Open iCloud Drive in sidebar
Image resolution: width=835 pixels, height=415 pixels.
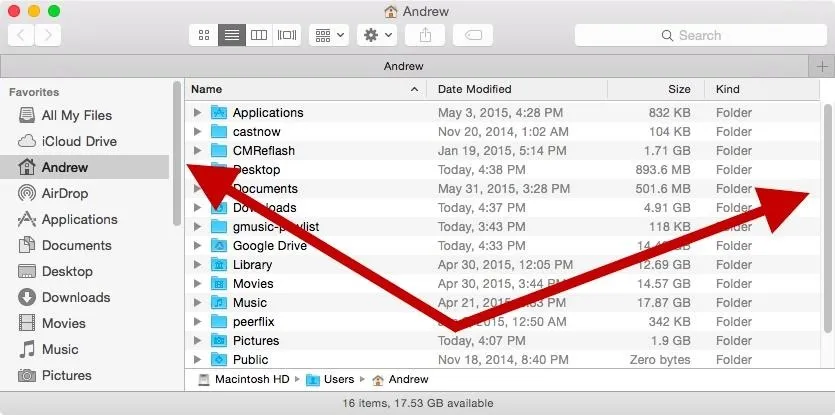[79, 141]
